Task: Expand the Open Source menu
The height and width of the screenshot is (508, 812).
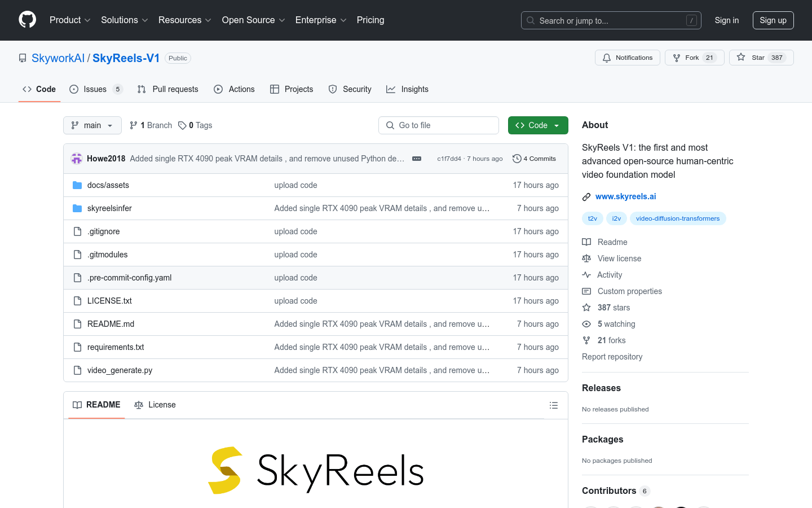Action: coord(254,20)
